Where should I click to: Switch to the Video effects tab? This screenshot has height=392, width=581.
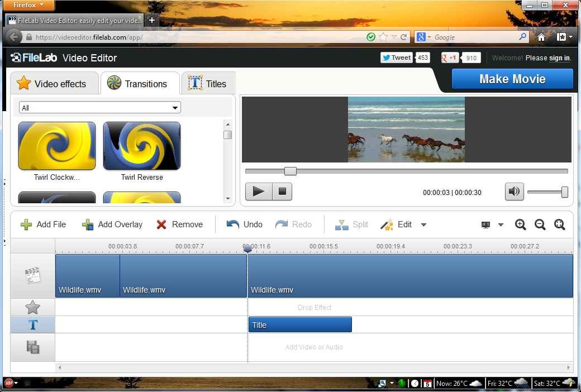tap(54, 83)
